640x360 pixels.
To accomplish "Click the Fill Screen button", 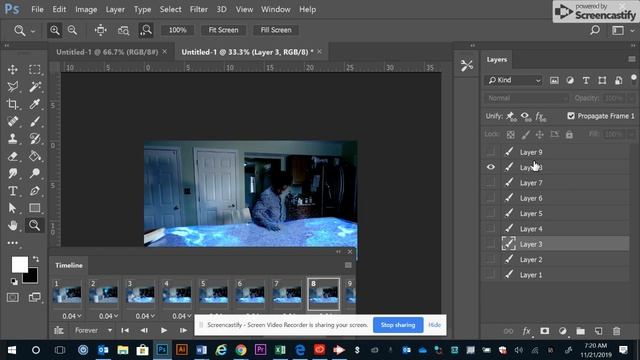I will (x=276, y=30).
